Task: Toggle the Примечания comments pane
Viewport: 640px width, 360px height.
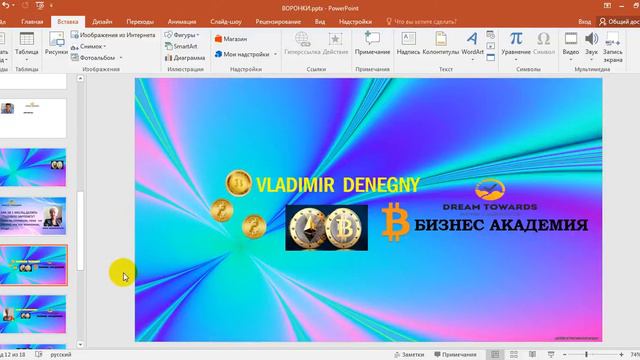Action: 455,355
